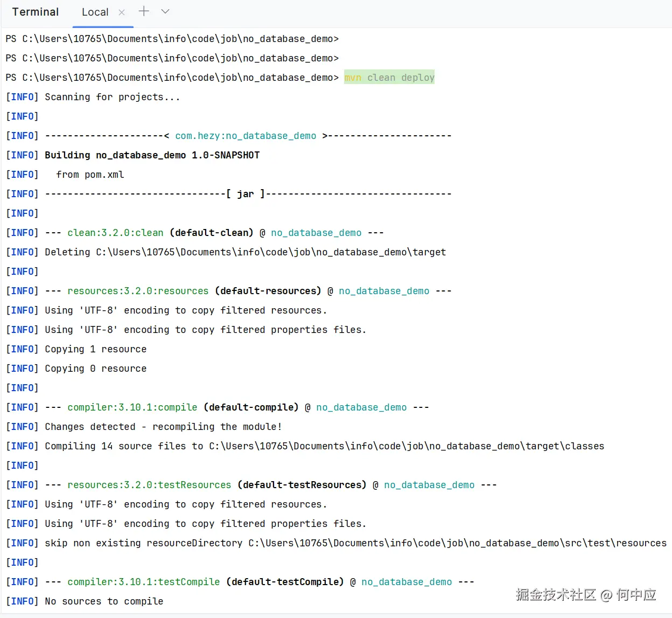Image resolution: width=672 pixels, height=618 pixels.
Task: Click '(default-clean)' execution text
Action: 212,233
